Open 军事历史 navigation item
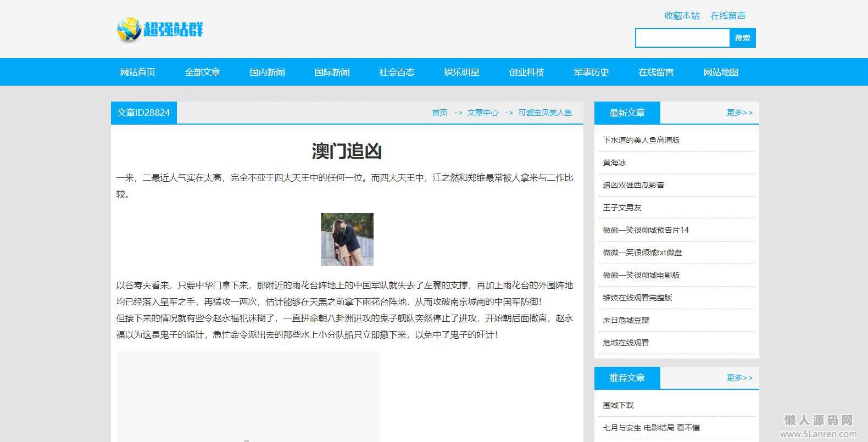 point(591,72)
